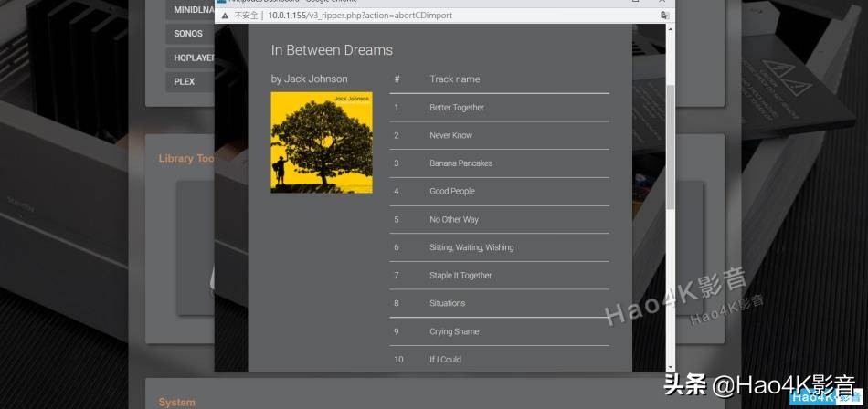The height and width of the screenshot is (409, 868).
Task: Select track 6 Sitting, Waiting, Wishing
Action: pos(499,247)
